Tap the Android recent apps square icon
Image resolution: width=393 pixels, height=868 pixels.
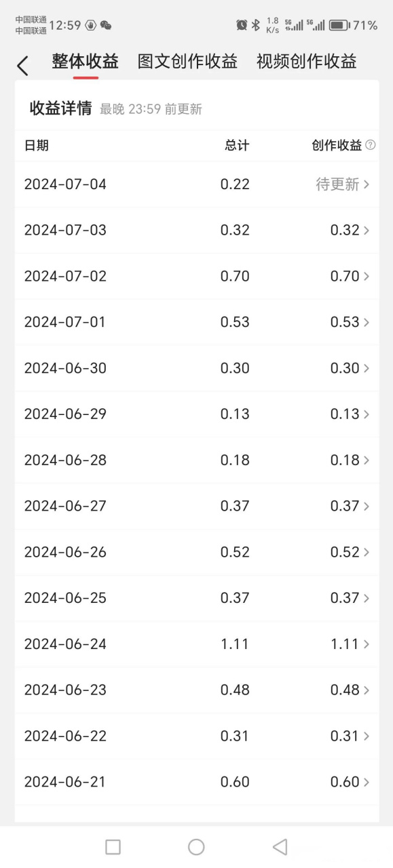tap(113, 846)
